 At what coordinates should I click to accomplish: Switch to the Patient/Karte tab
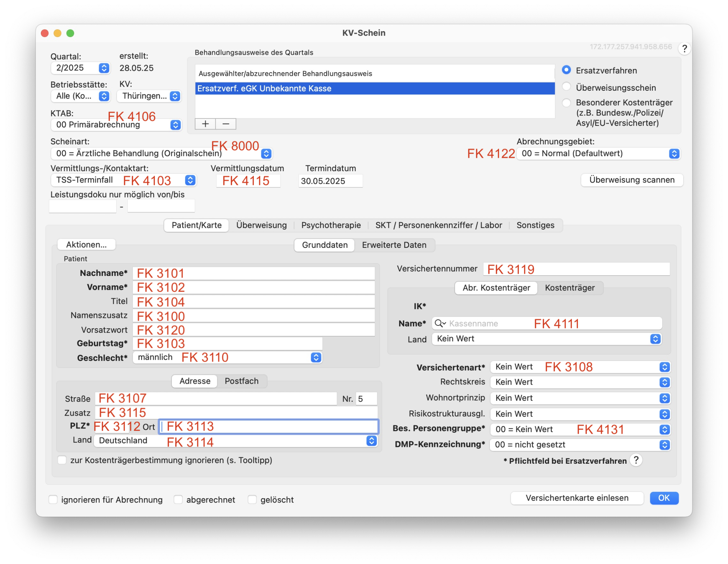tap(197, 225)
